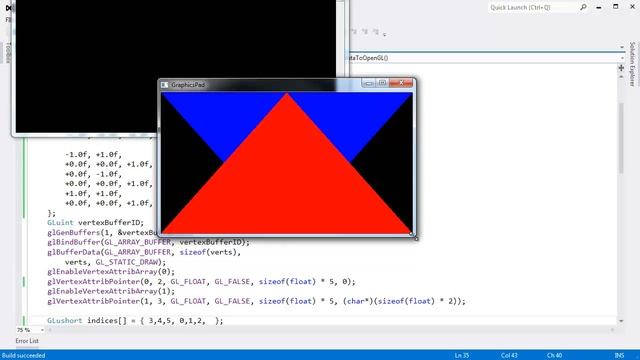Click the Quick Launch search magnifier icon
The height and width of the screenshot is (360, 640).
(x=583, y=7)
